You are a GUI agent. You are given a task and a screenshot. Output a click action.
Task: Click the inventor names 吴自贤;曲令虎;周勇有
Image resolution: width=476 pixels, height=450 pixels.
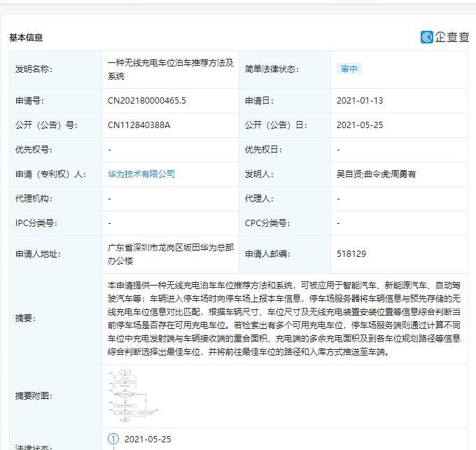tap(376, 174)
